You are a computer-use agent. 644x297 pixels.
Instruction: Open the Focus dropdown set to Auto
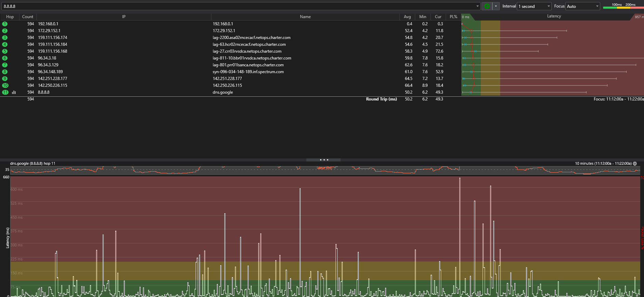582,6
